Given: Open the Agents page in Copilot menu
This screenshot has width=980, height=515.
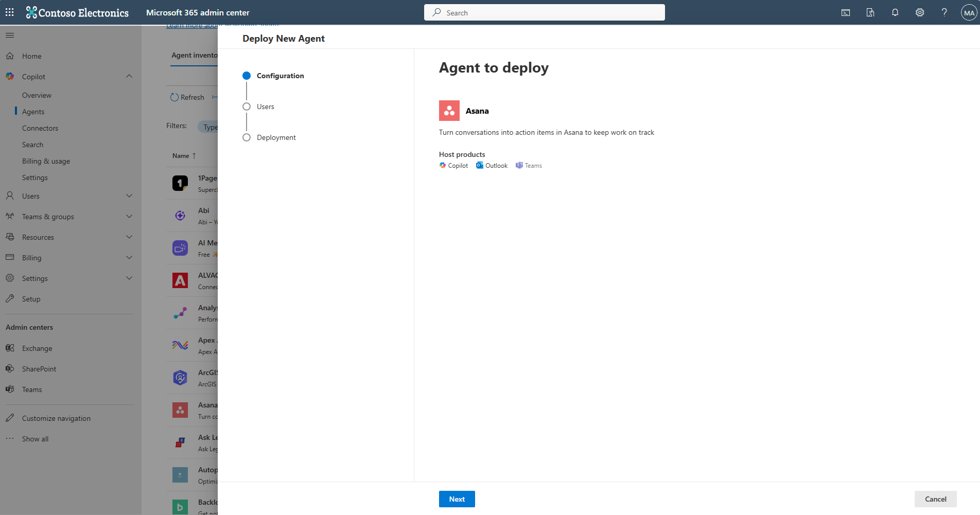Looking at the screenshot, I should (33, 111).
